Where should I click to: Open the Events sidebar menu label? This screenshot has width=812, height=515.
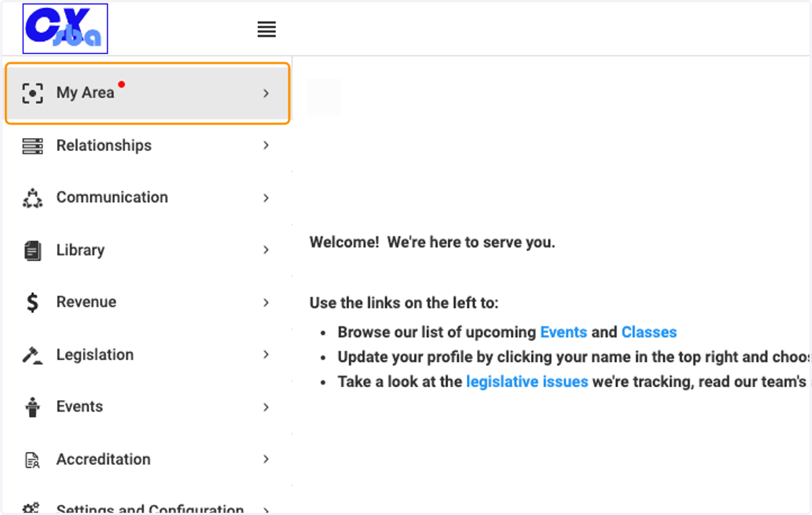80,406
